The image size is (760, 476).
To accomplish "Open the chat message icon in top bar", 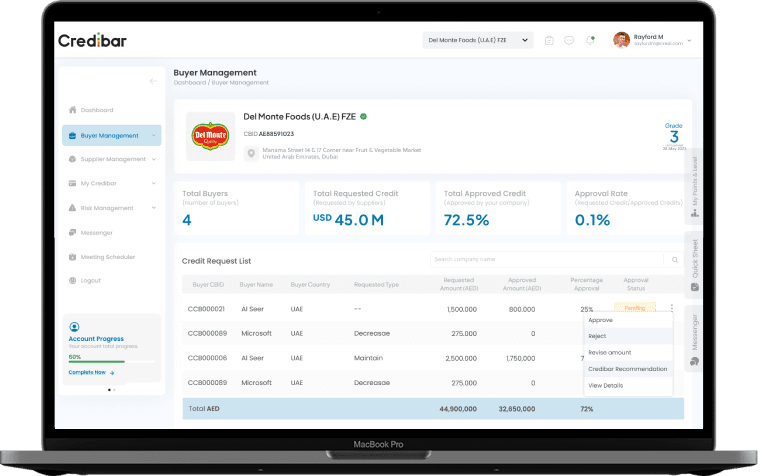I will (x=569, y=40).
